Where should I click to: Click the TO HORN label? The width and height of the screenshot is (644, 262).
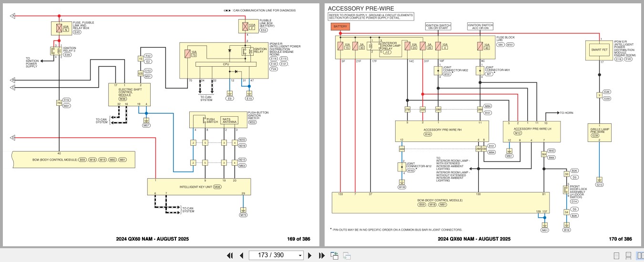[566, 113]
